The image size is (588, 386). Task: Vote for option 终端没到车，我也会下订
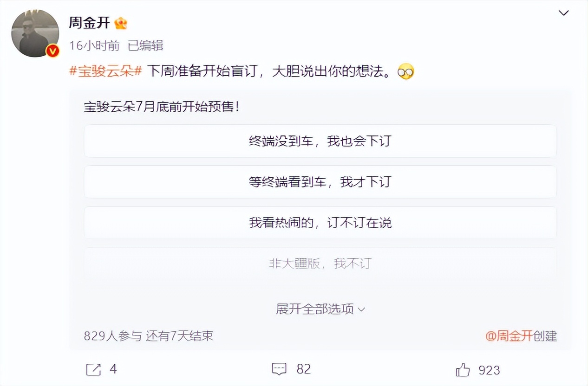pos(320,141)
